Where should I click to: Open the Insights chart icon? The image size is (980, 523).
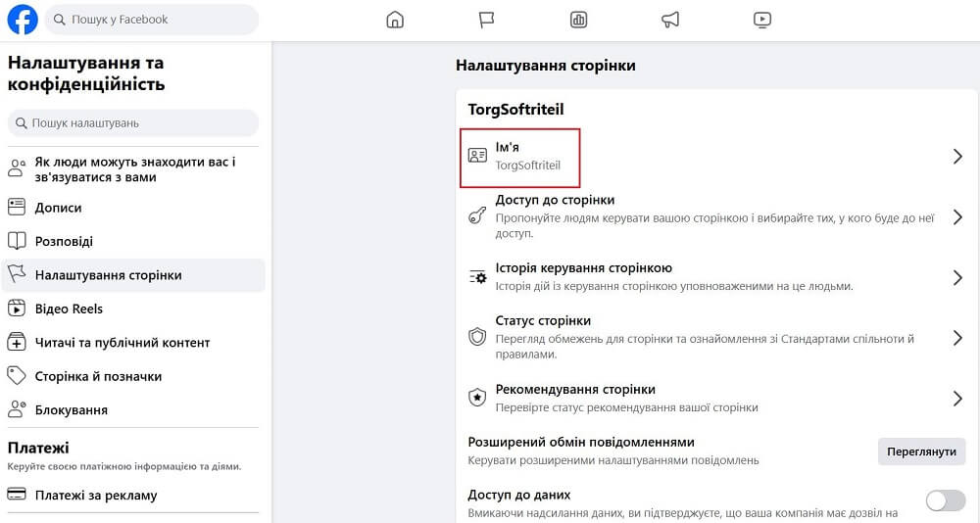578,20
